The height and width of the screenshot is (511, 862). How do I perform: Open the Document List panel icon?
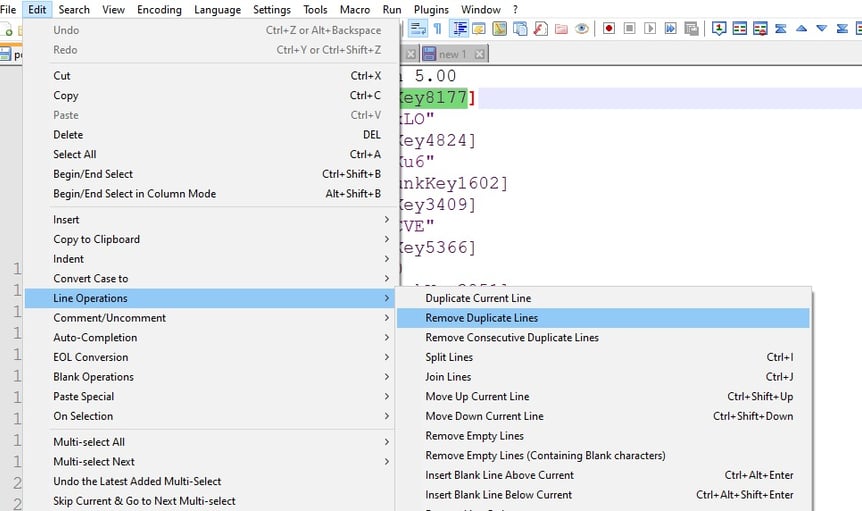point(520,28)
